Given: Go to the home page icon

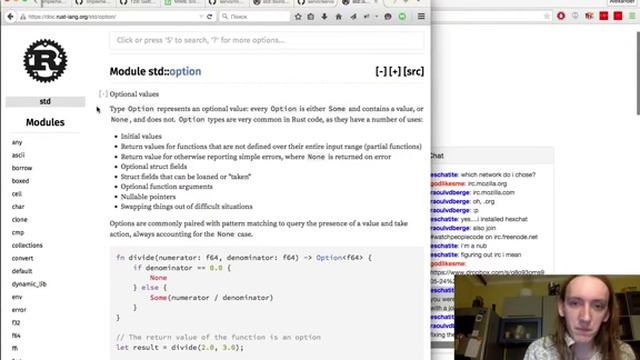Looking at the screenshot, I should [338, 17].
